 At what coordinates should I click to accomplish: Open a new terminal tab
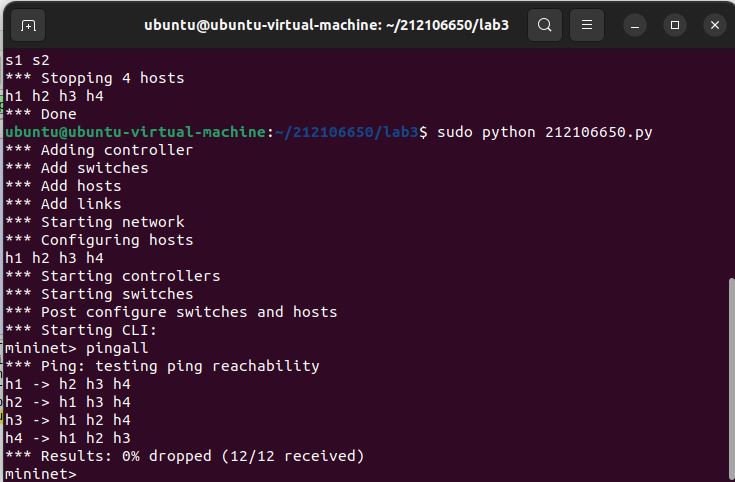pos(28,25)
